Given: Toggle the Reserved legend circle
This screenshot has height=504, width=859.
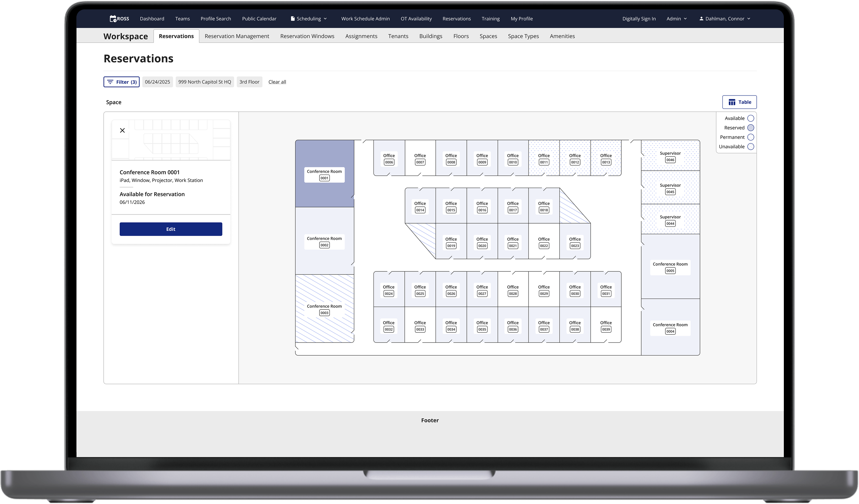Looking at the screenshot, I should click(751, 128).
